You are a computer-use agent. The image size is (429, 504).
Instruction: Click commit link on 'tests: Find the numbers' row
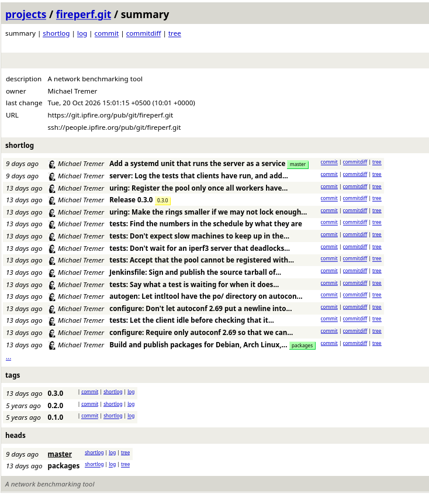329,222
